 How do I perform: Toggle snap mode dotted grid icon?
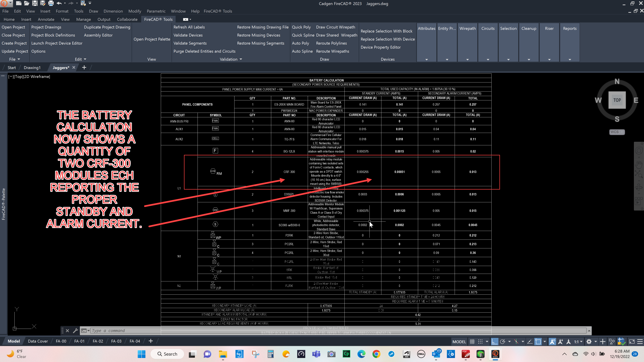point(480,342)
